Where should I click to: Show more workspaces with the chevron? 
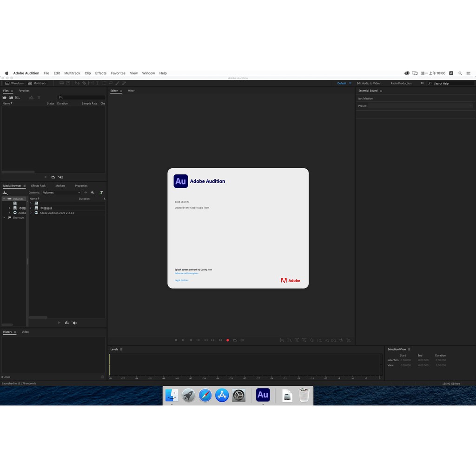pos(422,83)
